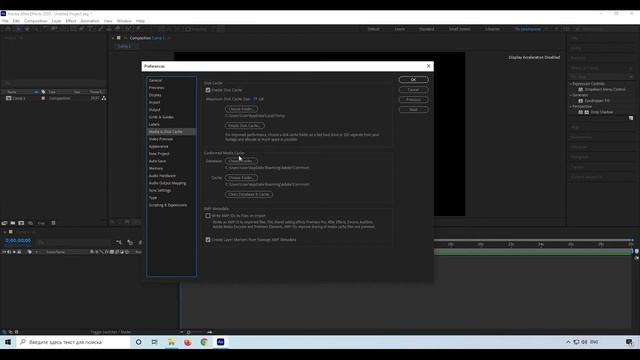Open Chrome from the taskbar

[204, 342]
